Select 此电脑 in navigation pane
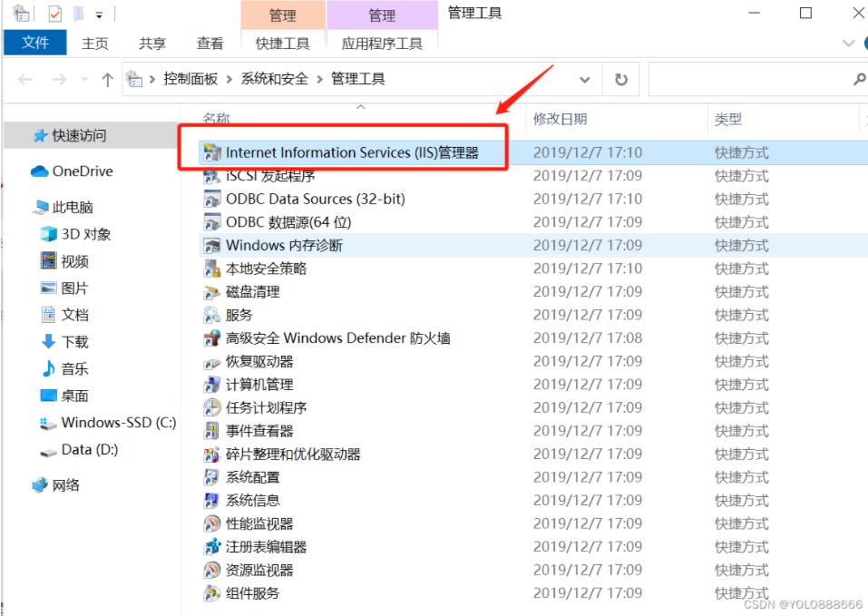The image size is (868, 616). [73, 208]
